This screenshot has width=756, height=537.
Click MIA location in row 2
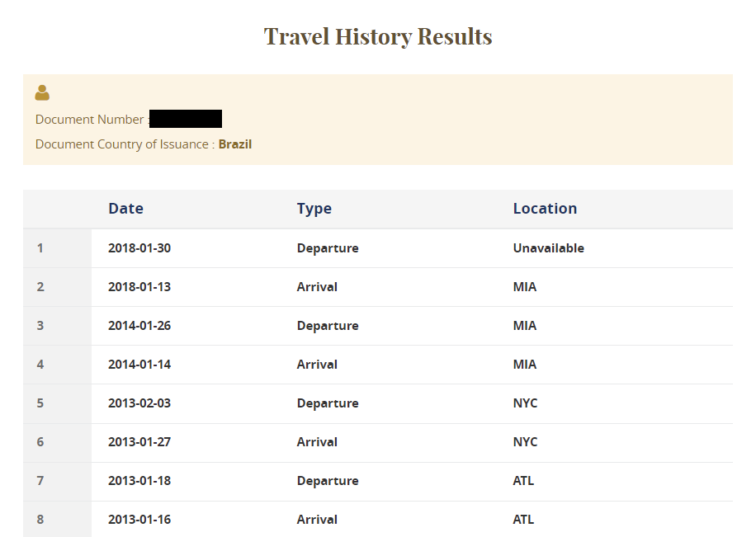pos(525,287)
